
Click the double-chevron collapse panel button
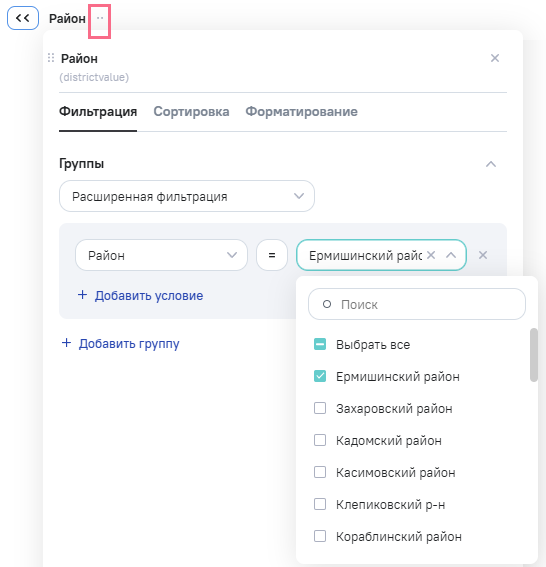23,18
